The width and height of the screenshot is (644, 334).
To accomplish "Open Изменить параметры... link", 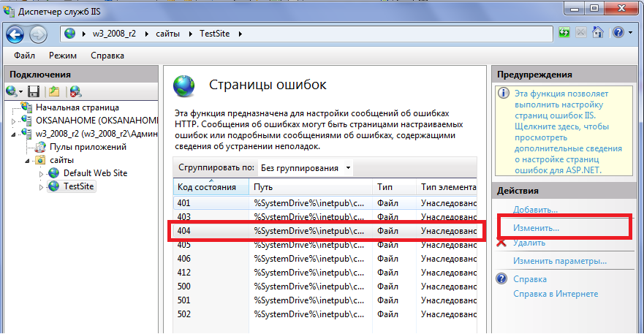I will [x=560, y=261].
